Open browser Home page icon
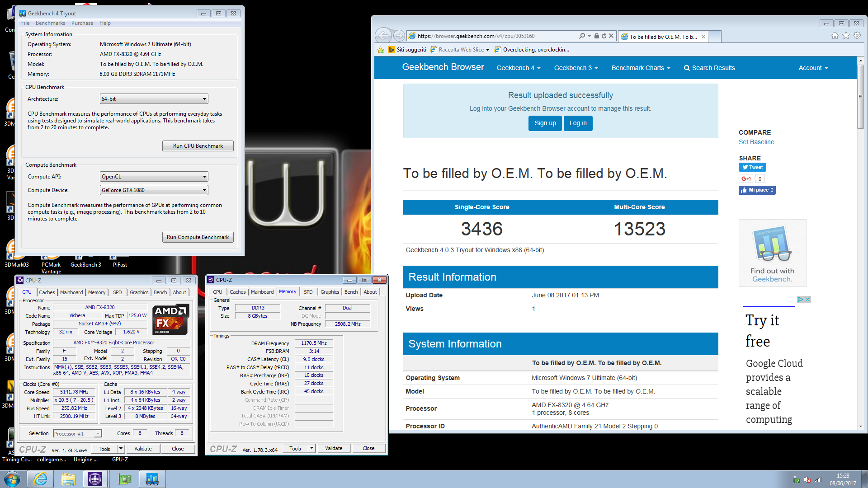 click(x=835, y=36)
